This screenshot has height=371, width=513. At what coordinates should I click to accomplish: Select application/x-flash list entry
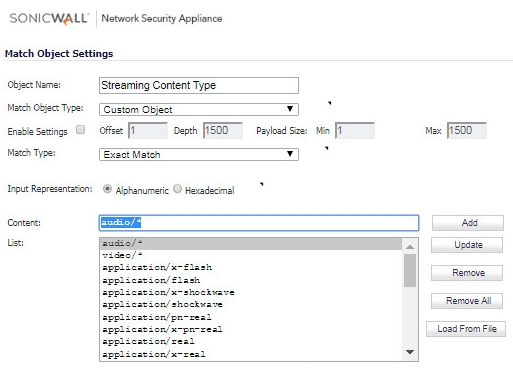tap(251, 268)
